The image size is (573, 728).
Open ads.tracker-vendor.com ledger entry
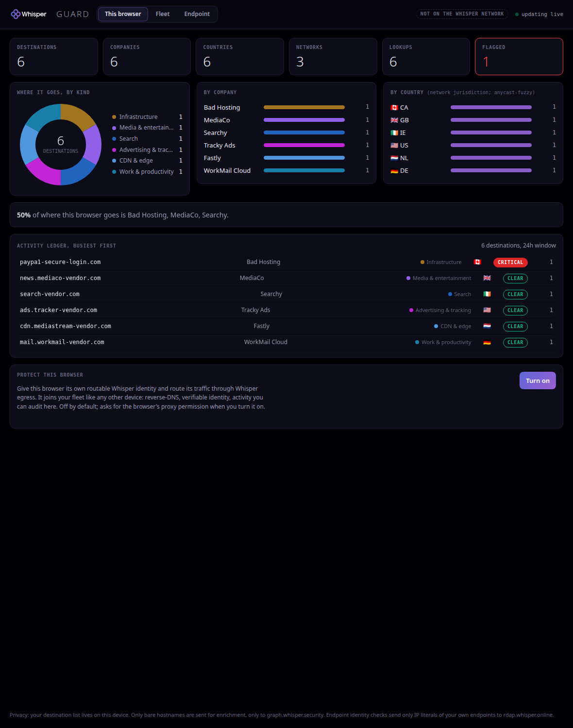click(286, 310)
